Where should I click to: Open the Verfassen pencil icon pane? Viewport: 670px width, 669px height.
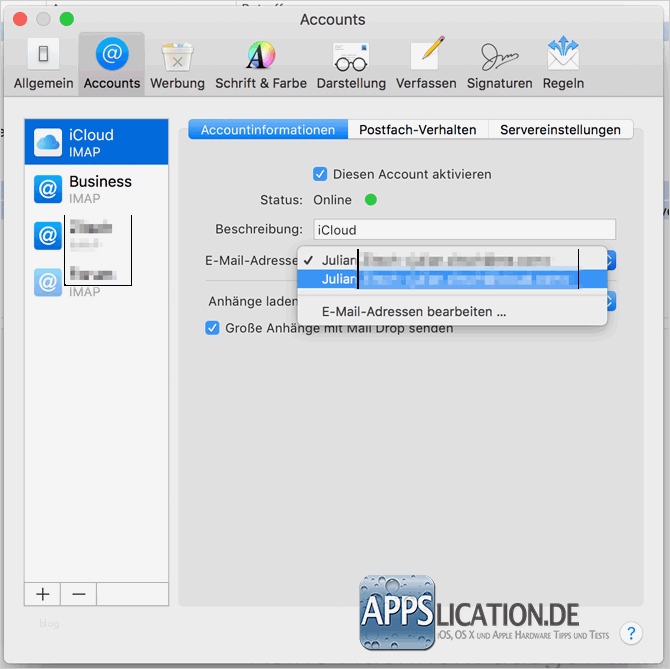tap(426, 64)
